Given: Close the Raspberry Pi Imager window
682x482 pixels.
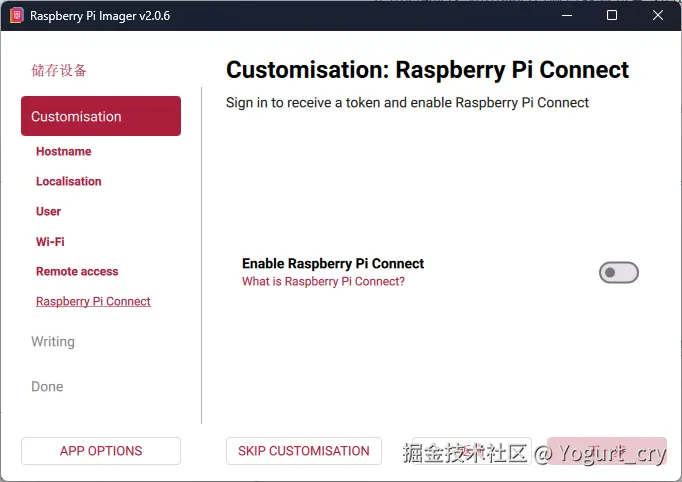Looking at the screenshot, I should (658, 16).
